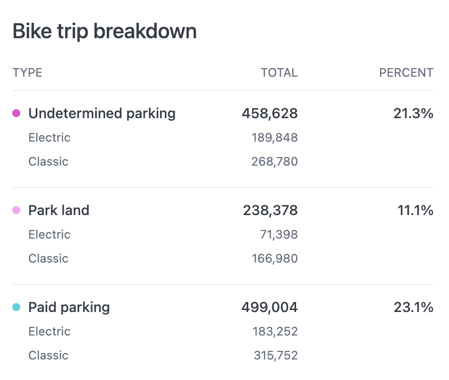This screenshot has width=449, height=380.
Task: Click the TOTAL column header
Action: pyautogui.click(x=279, y=73)
